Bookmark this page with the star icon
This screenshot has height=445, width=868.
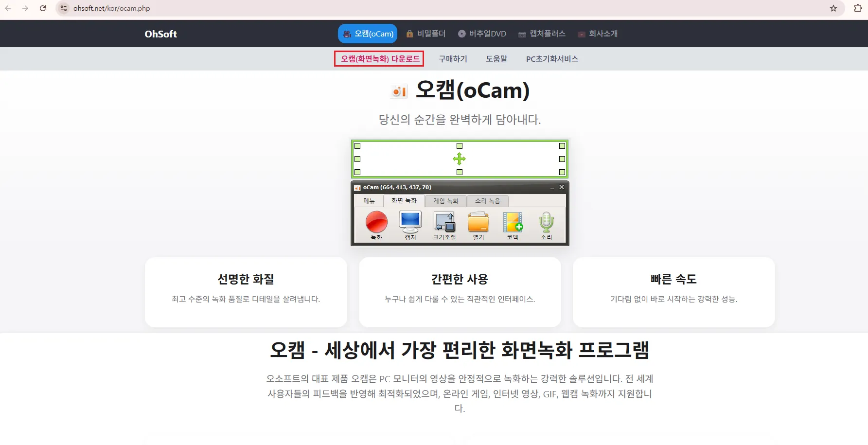coord(833,8)
